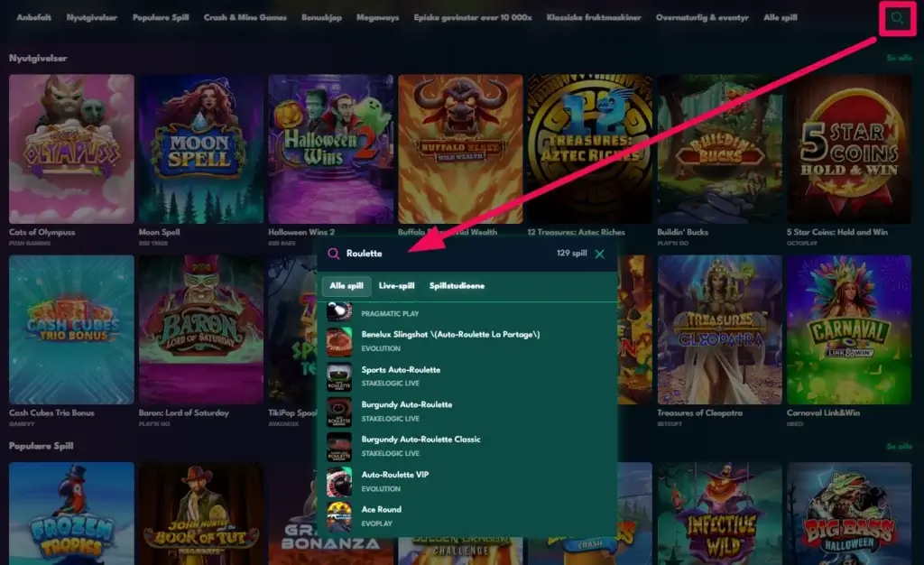Open Crash & Mine Games category
The height and width of the screenshot is (565, 924).
[245, 18]
